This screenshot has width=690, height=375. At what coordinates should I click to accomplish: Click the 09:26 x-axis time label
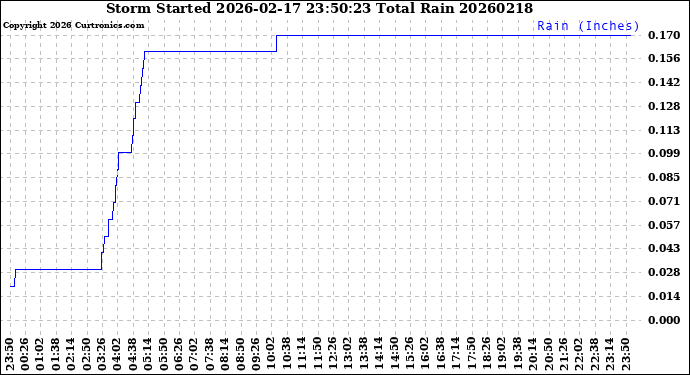pyautogui.click(x=256, y=354)
